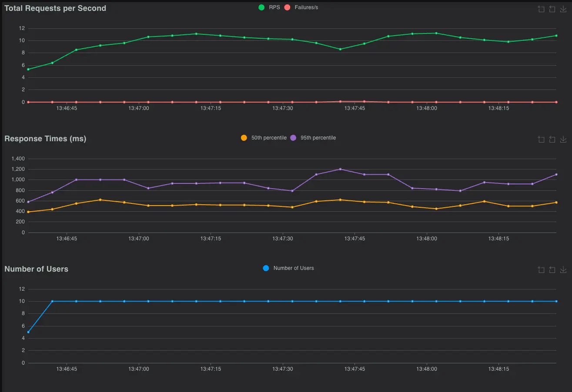Viewport: 572px width, 392px height.
Task: Toggle the RPS series legend
Action: tap(269, 7)
